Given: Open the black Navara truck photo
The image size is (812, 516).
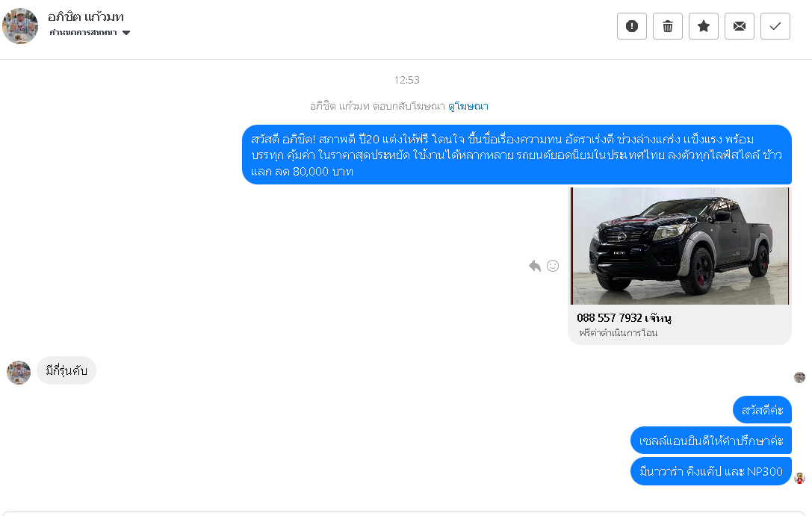Looking at the screenshot, I should [680, 246].
